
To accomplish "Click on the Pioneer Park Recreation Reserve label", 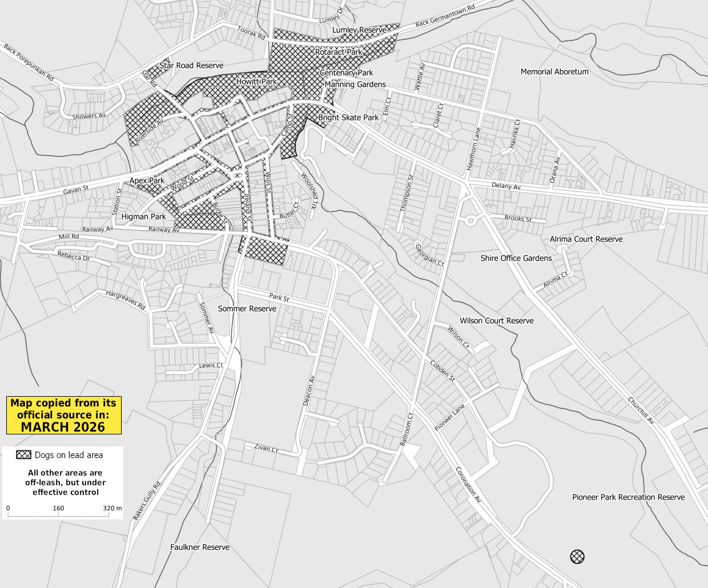I will 628,497.
